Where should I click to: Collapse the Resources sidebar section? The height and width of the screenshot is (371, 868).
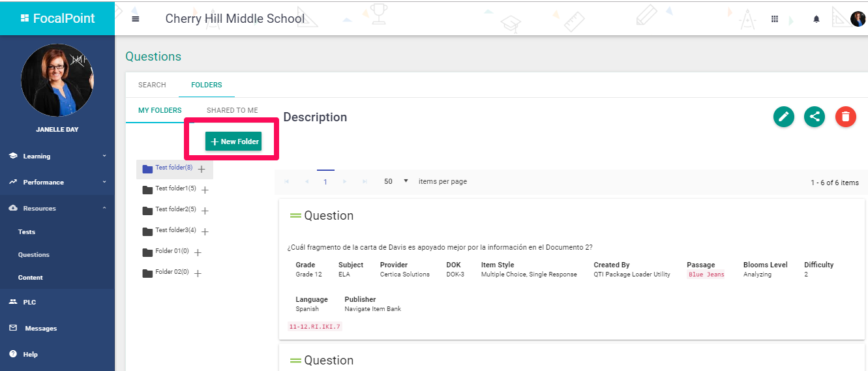tap(57, 208)
